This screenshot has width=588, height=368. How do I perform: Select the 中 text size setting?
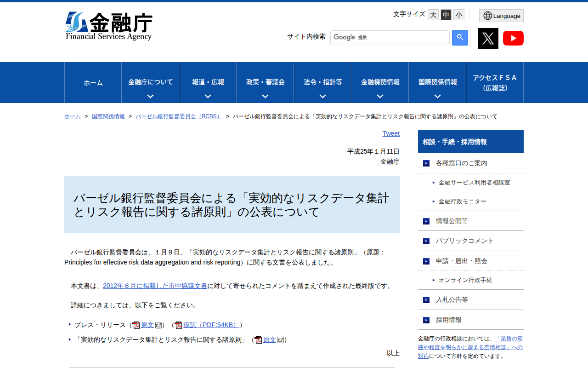(446, 15)
